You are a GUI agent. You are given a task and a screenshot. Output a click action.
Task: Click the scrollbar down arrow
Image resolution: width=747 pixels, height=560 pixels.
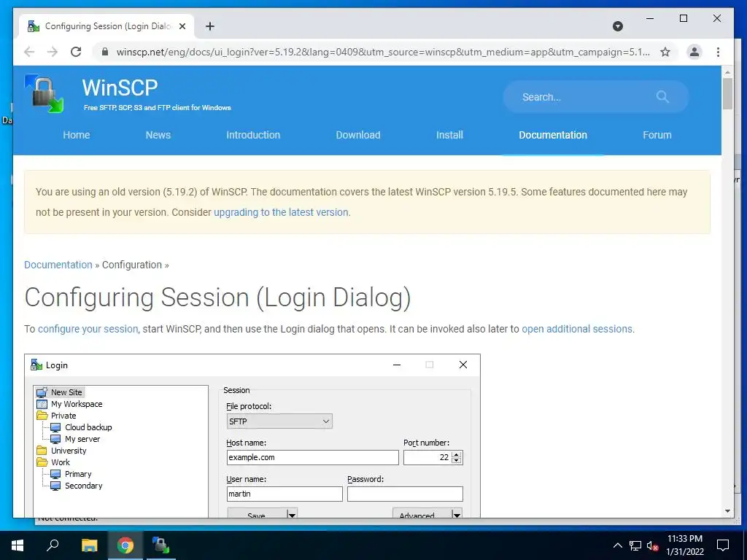727,511
